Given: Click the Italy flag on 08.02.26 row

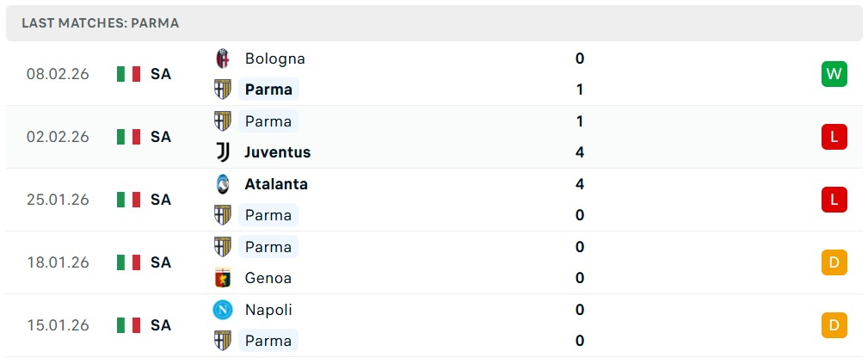Looking at the screenshot, I should click(128, 74).
